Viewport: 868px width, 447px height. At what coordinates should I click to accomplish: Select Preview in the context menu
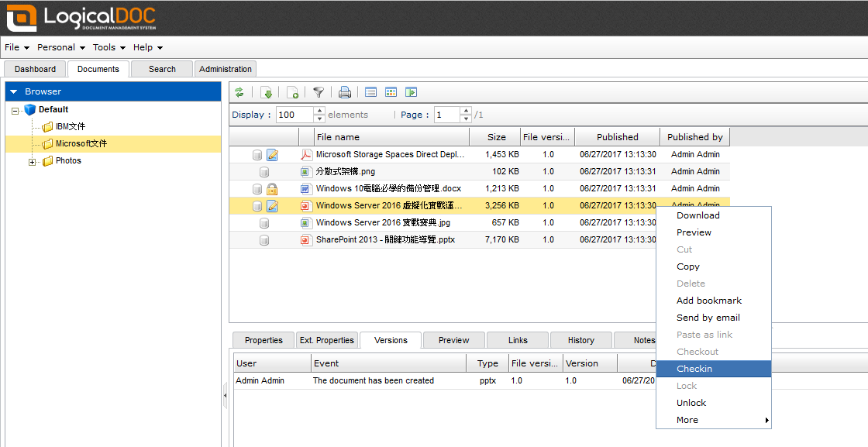pos(714,233)
